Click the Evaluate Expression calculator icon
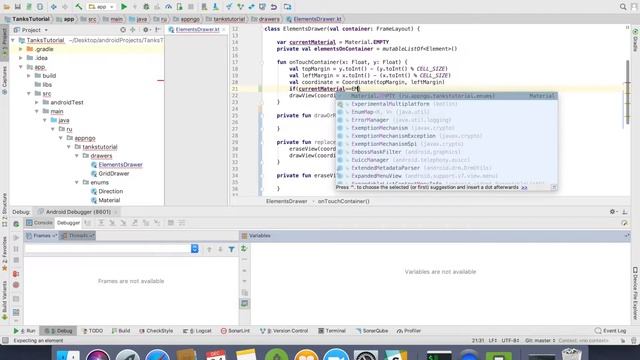Image resolution: width=640 pixels, height=360 pixels. pos(171,223)
